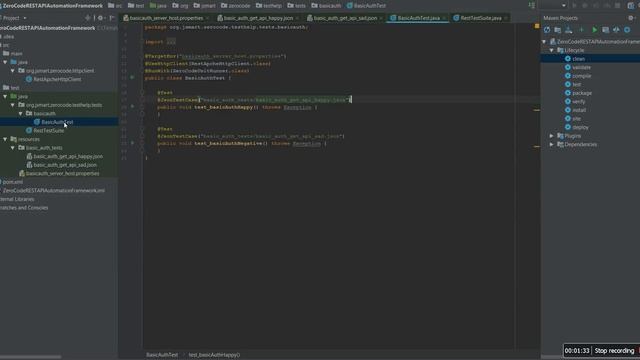
Task: Close the BasicAuthTest.java tab
Action: 444,18
